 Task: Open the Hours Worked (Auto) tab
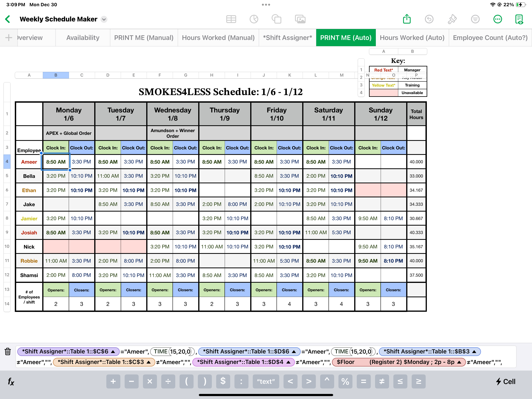412,38
